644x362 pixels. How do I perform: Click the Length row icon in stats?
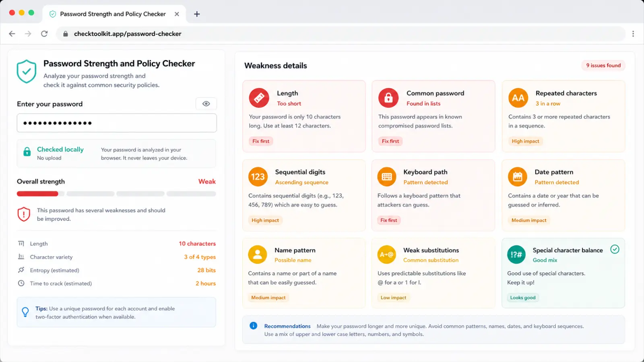21,243
